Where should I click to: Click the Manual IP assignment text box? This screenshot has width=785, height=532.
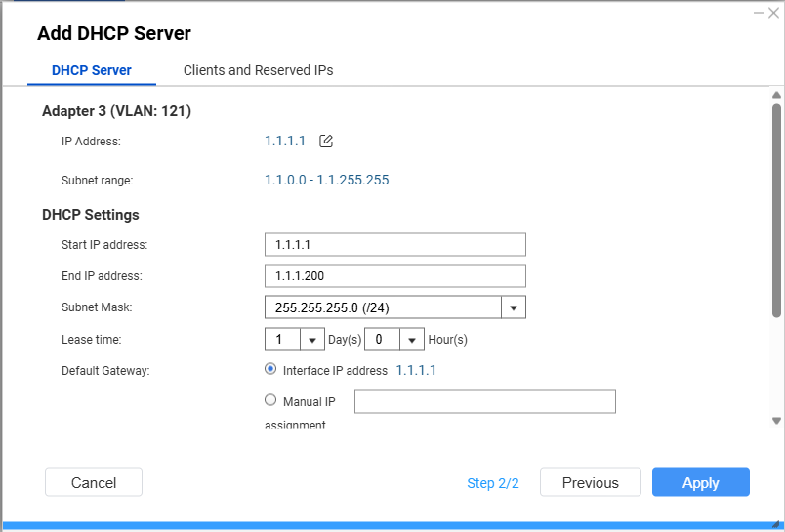tap(484, 401)
